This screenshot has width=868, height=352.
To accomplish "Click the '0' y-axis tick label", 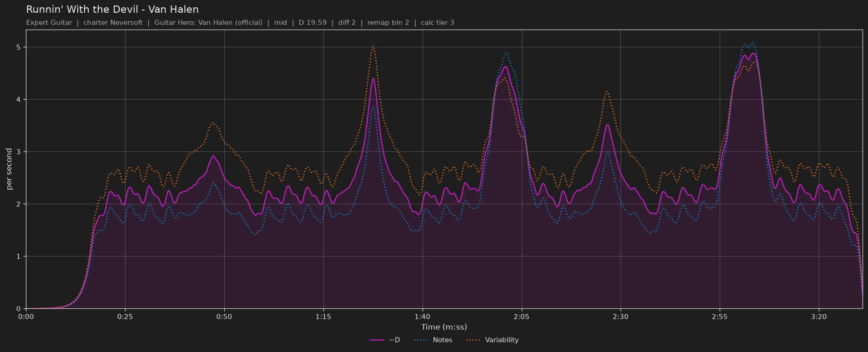I will tap(20, 309).
